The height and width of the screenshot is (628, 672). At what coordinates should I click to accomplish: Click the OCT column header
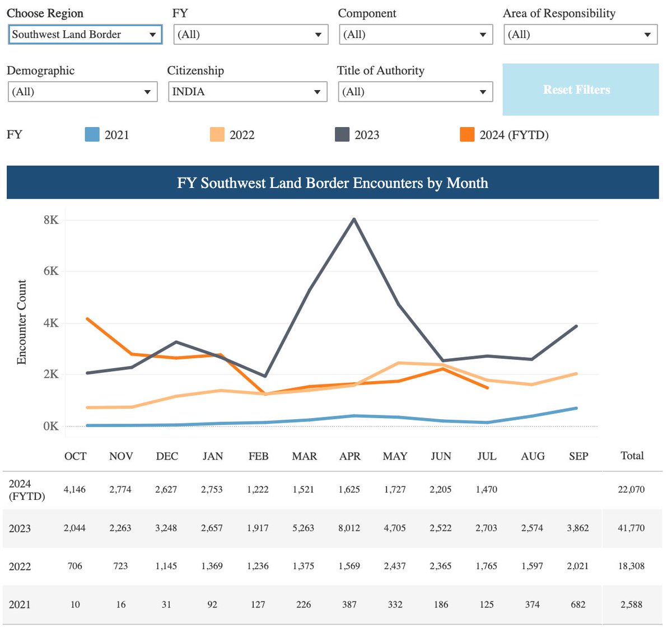click(76, 456)
